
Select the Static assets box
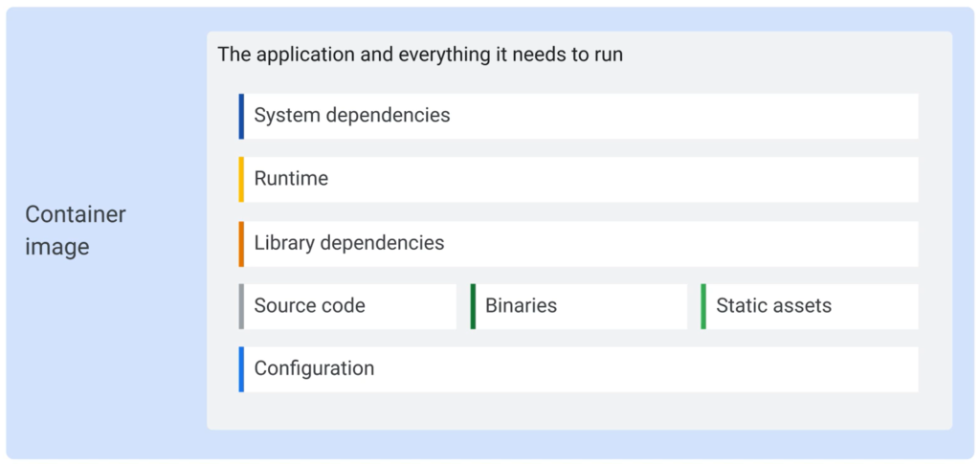810,306
